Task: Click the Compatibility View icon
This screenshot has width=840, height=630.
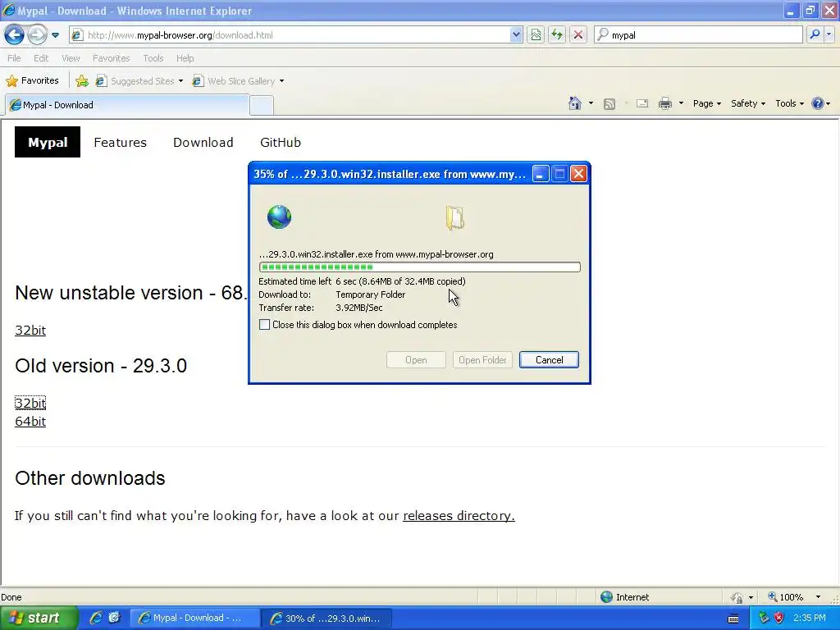Action: (x=536, y=35)
